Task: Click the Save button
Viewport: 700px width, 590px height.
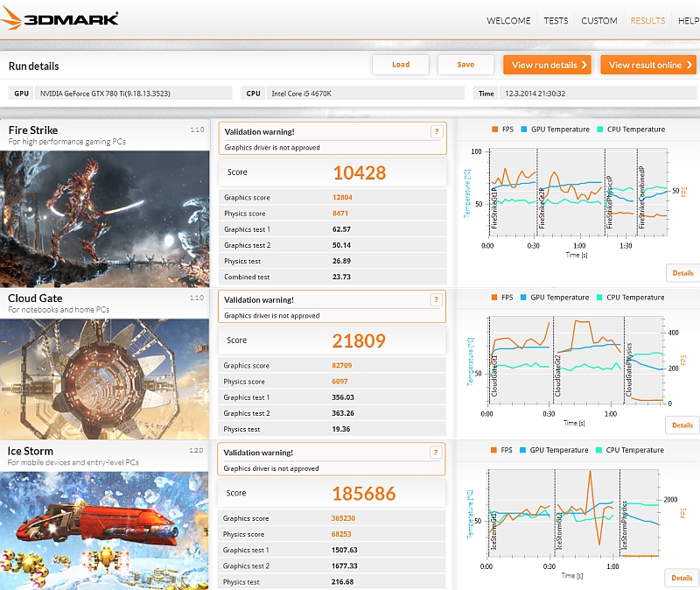Action: 465,64
